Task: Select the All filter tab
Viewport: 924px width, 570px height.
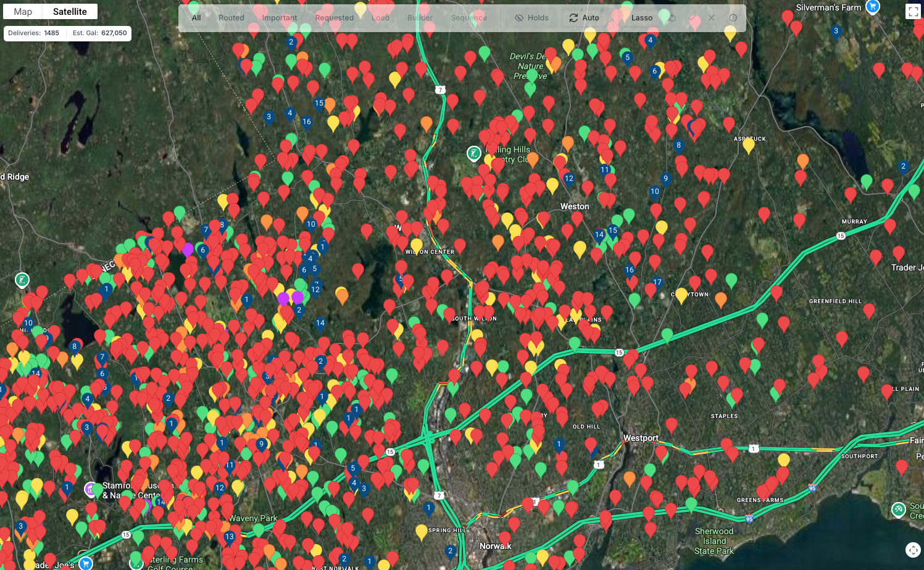Action: 196,18
